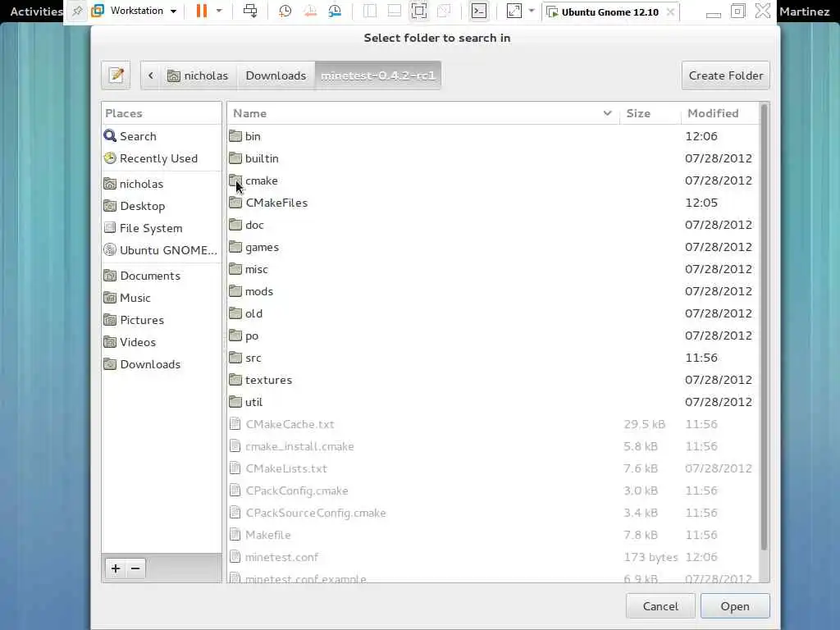Viewport: 840px width, 630px height.
Task: Select the CMakeFiles folder
Action: click(x=493, y=203)
